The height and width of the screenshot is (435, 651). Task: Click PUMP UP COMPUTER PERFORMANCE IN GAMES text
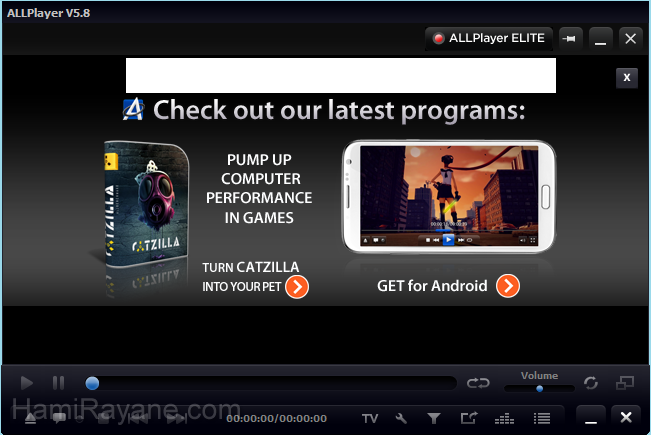pyautogui.click(x=259, y=188)
